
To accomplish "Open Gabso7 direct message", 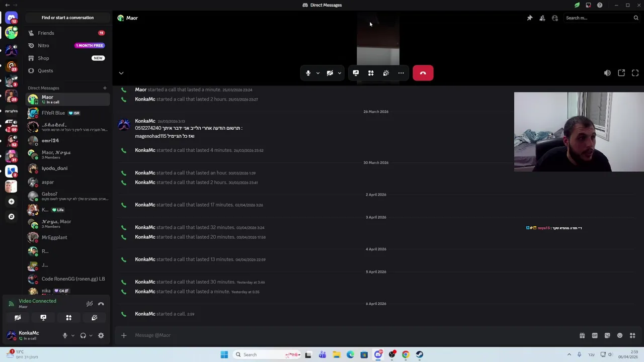I will 67,196.
